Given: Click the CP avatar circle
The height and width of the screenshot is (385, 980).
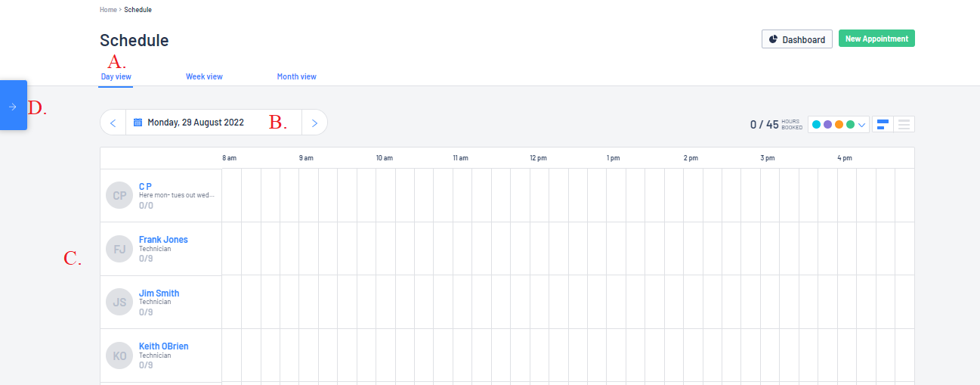Looking at the screenshot, I should (x=119, y=195).
